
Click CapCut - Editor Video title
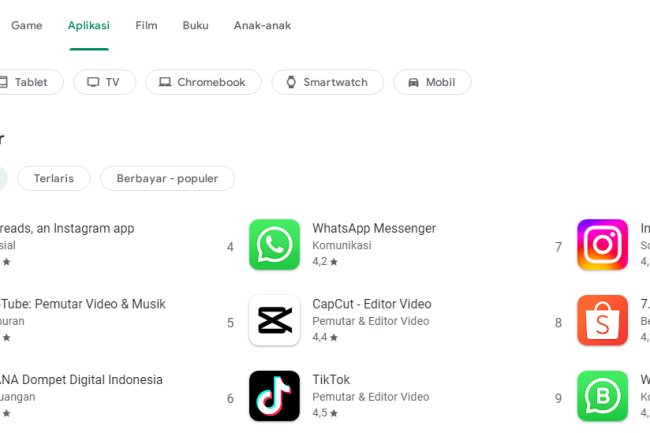[x=372, y=304]
